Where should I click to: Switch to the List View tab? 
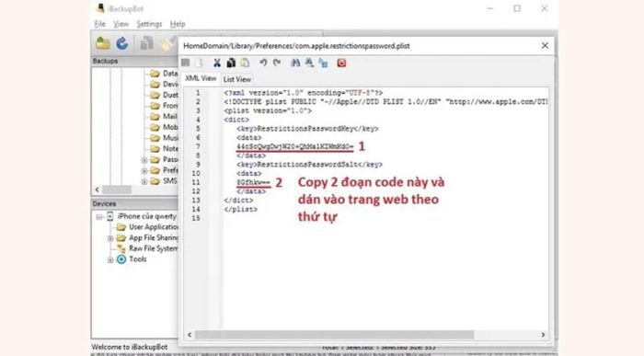click(237, 79)
